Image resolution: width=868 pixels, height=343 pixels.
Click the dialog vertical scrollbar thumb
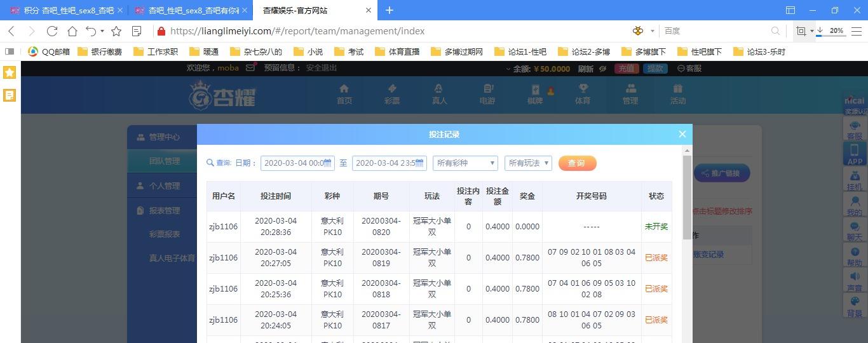click(687, 197)
